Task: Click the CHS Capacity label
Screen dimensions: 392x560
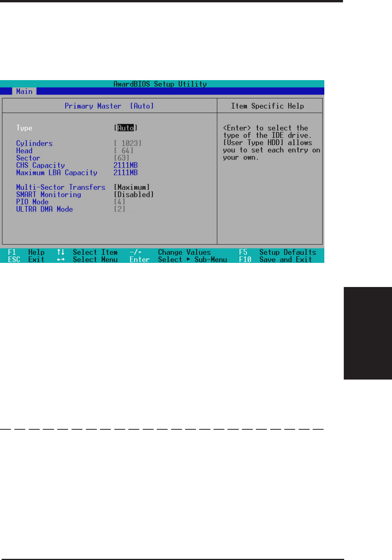Action: [x=40, y=166]
